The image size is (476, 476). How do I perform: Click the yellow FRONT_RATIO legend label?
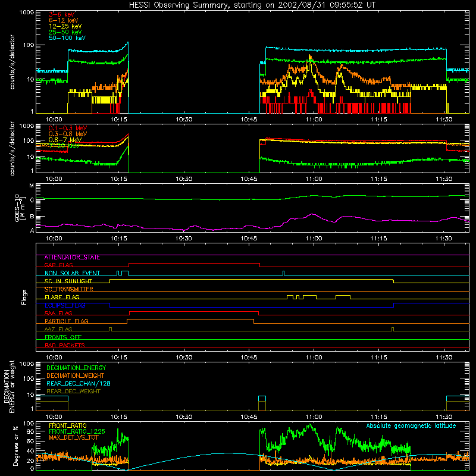(68, 425)
